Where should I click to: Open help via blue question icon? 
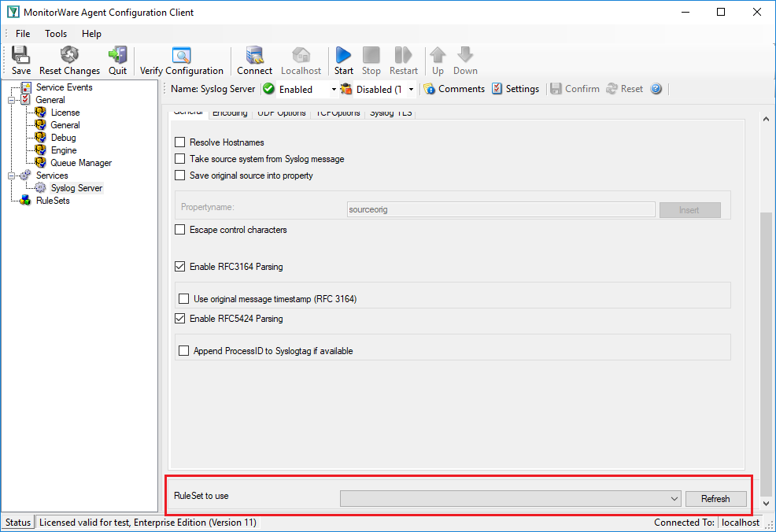656,89
